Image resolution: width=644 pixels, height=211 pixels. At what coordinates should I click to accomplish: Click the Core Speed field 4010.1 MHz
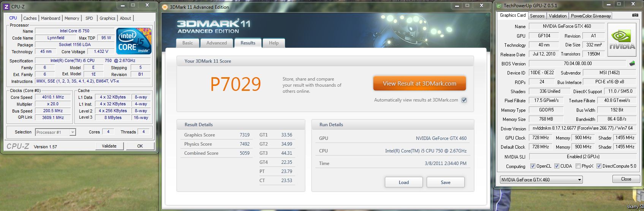coord(53,97)
